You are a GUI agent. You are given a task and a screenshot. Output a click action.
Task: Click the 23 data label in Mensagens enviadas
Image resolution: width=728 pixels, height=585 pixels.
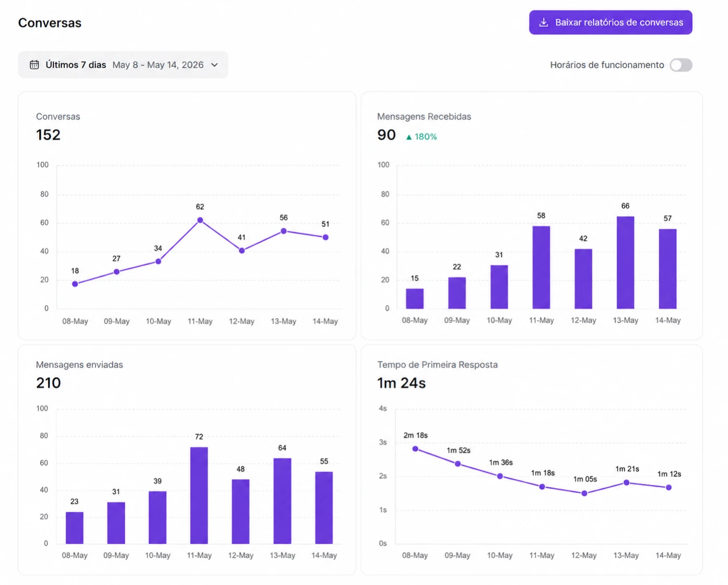(x=74, y=501)
